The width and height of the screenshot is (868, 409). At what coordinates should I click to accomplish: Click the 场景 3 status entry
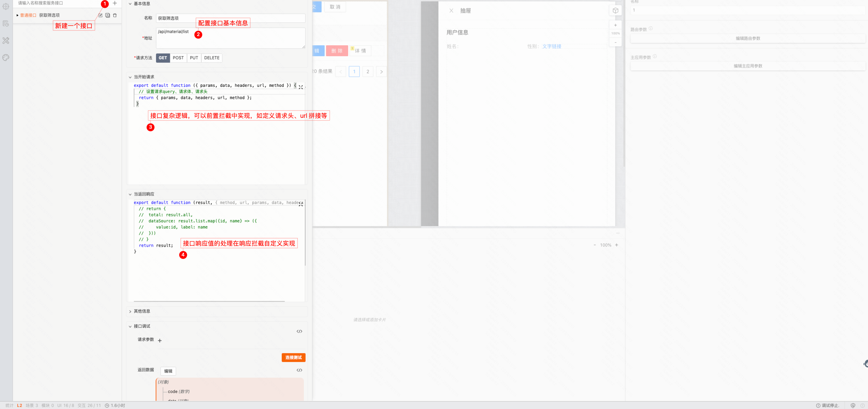[32, 406]
